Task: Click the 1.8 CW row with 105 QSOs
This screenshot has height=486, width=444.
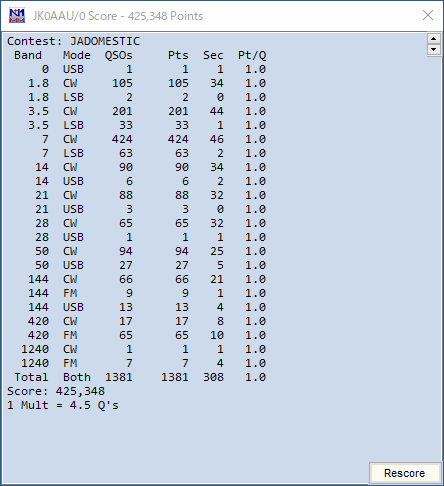Action: point(137,83)
